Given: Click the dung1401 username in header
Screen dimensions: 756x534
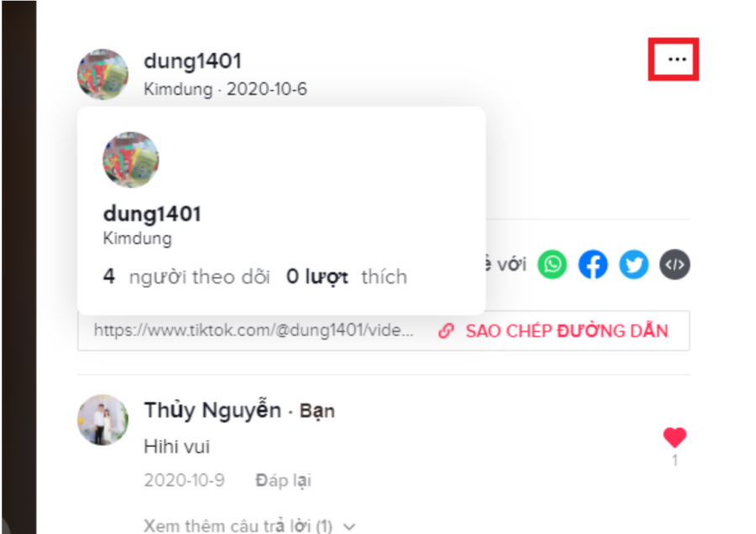Looking at the screenshot, I should [x=193, y=61].
